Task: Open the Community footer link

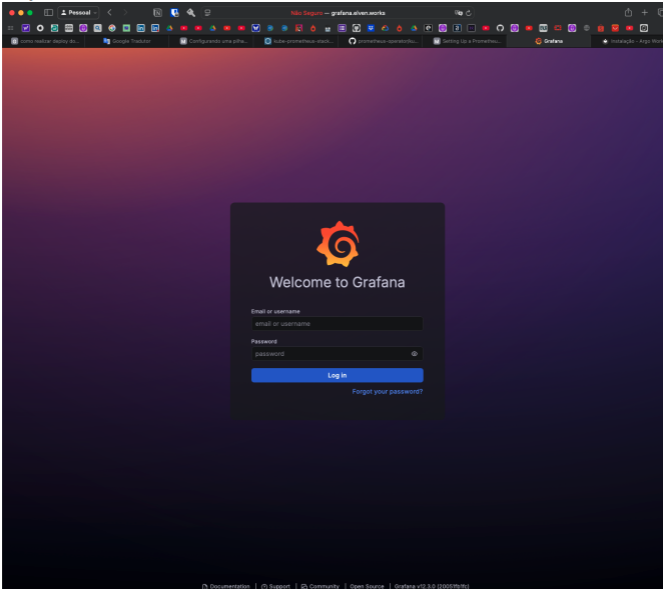Action: click(320, 586)
